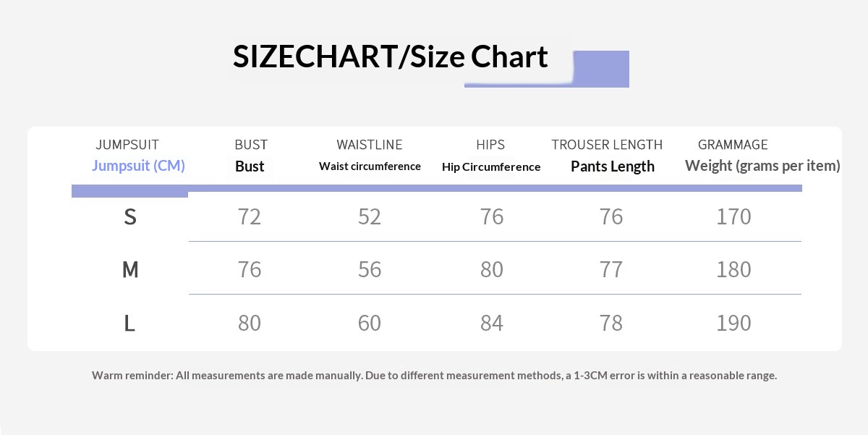This screenshot has width=868, height=435.
Task: Select the size S row label
Action: (130, 216)
